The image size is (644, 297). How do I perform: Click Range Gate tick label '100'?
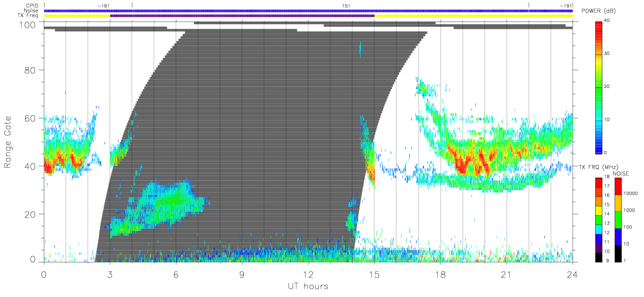tap(27, 24)
